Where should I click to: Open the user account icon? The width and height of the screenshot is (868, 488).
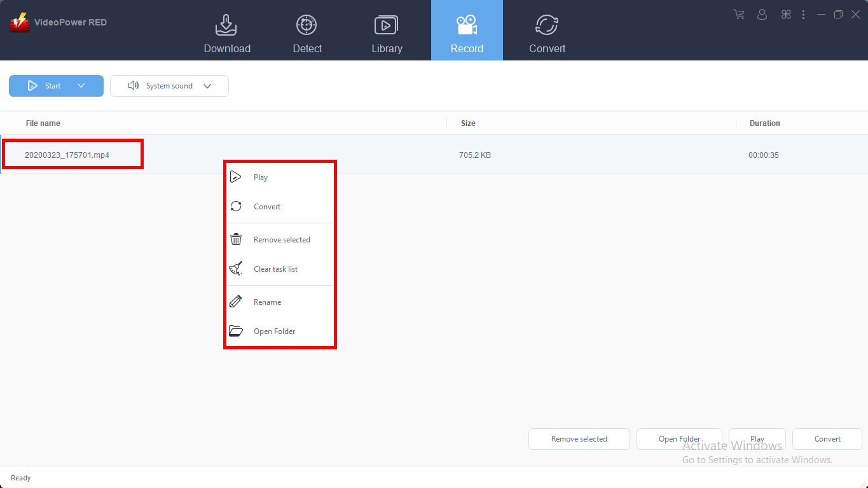pyautogui.click(x=762, y=15)
